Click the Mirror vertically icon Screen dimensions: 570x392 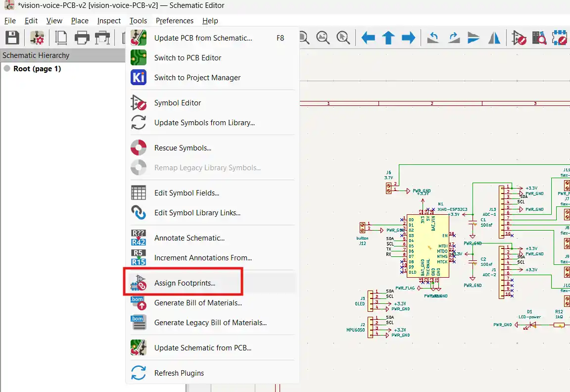(x=474, y=38)
